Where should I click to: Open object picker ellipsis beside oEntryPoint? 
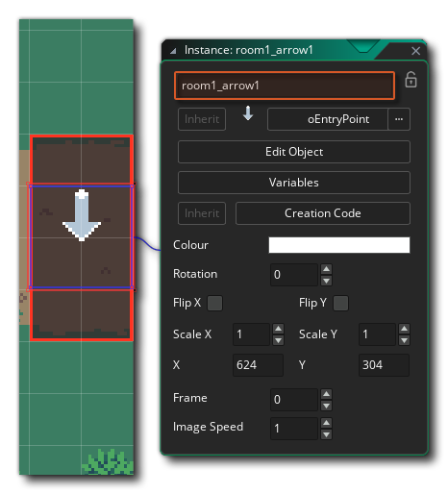pyautogui.click(x=399, y=119)
